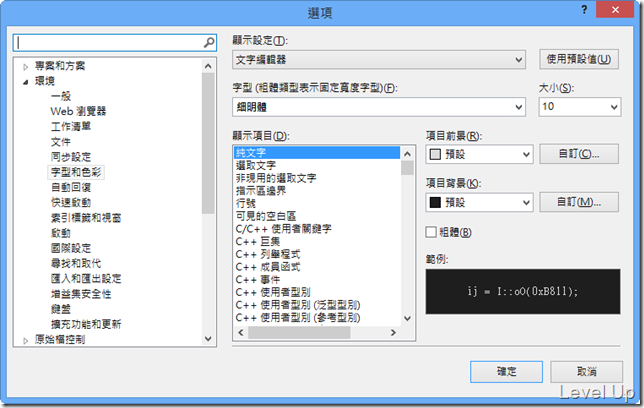Select 快速啟動 in the tree
This screenshot has width=644, height=408.
71,203
